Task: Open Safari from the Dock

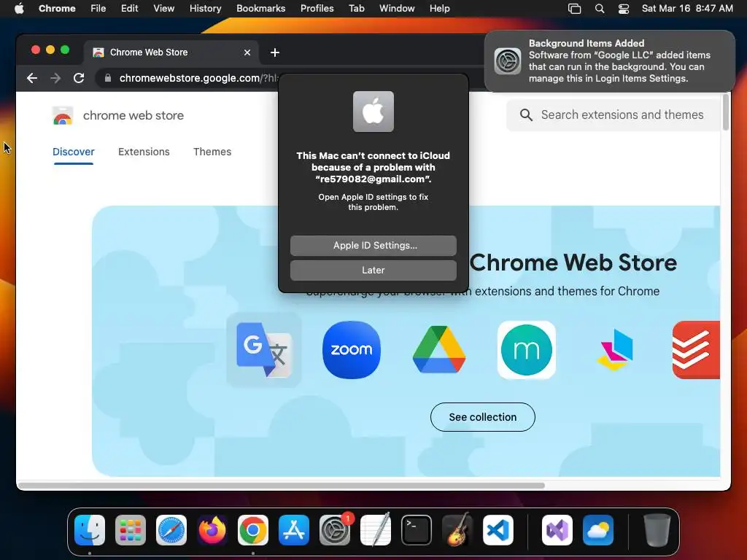Action: (171, 530)
